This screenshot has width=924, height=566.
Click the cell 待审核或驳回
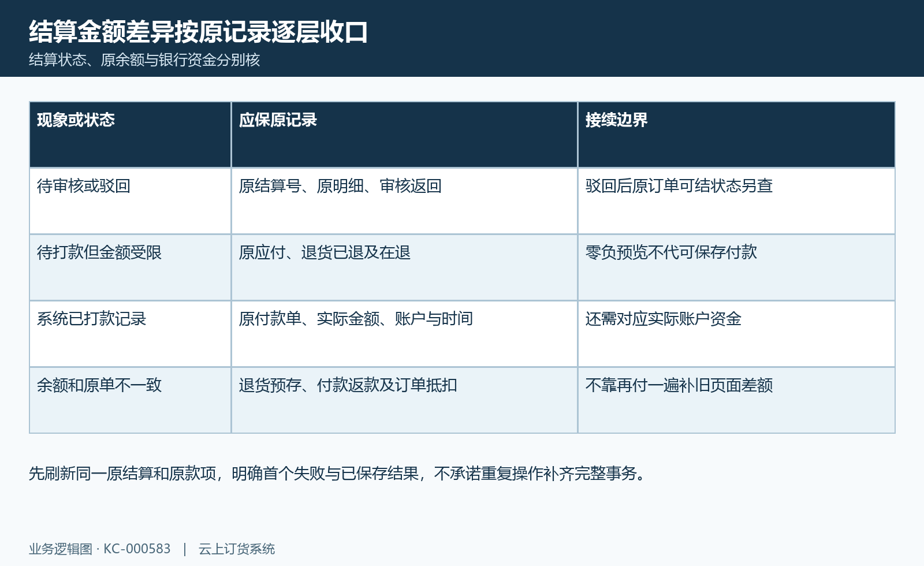click(x=130, y=201)
